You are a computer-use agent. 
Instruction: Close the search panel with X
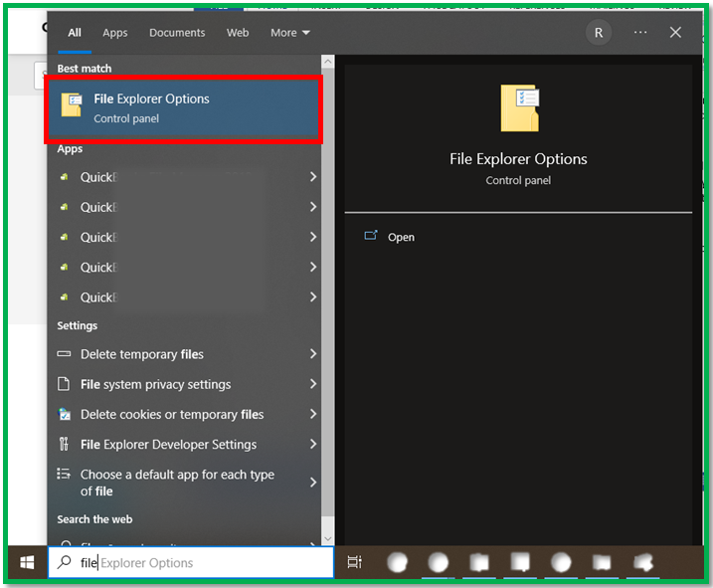(675, 32)
